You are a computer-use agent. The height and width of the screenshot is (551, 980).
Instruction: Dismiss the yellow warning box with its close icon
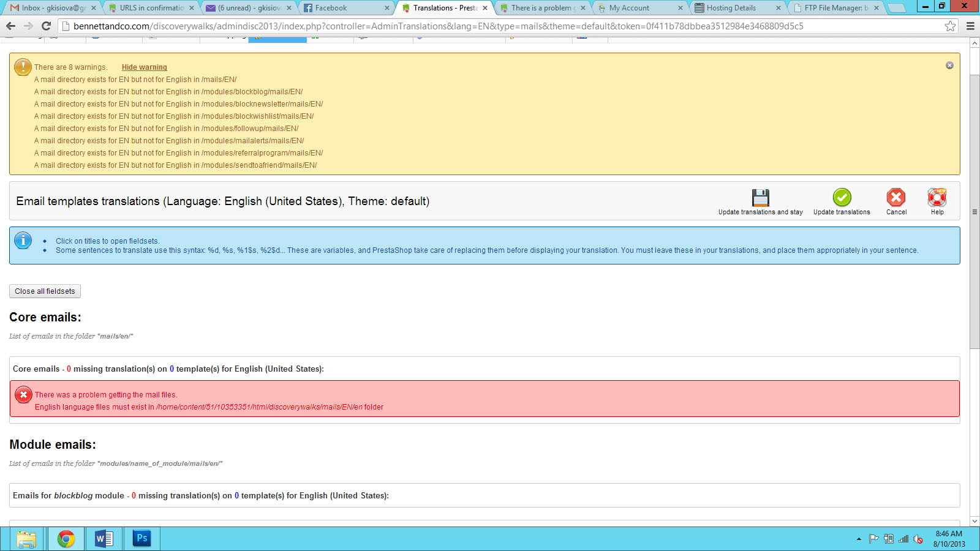(x=949, y=66)
